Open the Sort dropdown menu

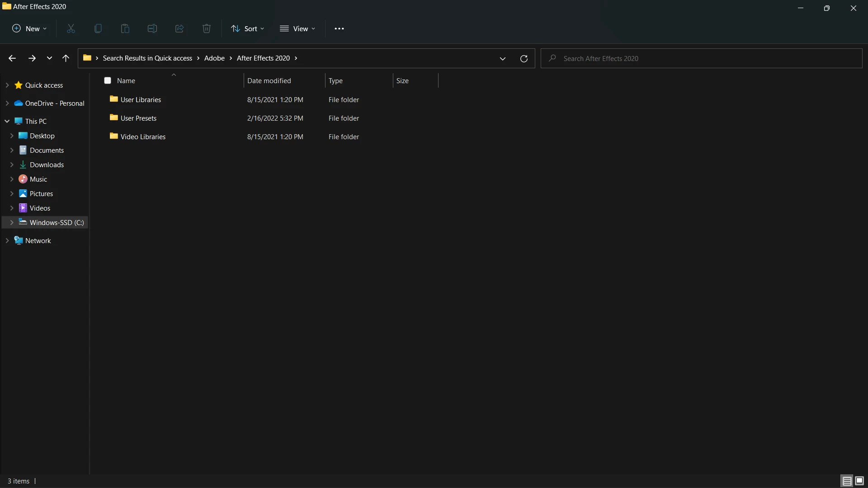[247, 28]
